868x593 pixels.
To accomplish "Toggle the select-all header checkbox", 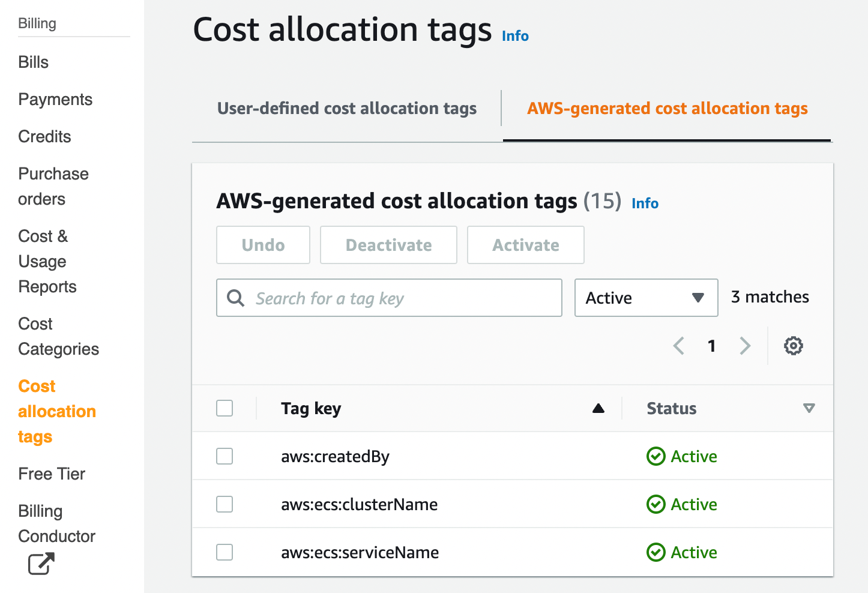I will [225, 408].
